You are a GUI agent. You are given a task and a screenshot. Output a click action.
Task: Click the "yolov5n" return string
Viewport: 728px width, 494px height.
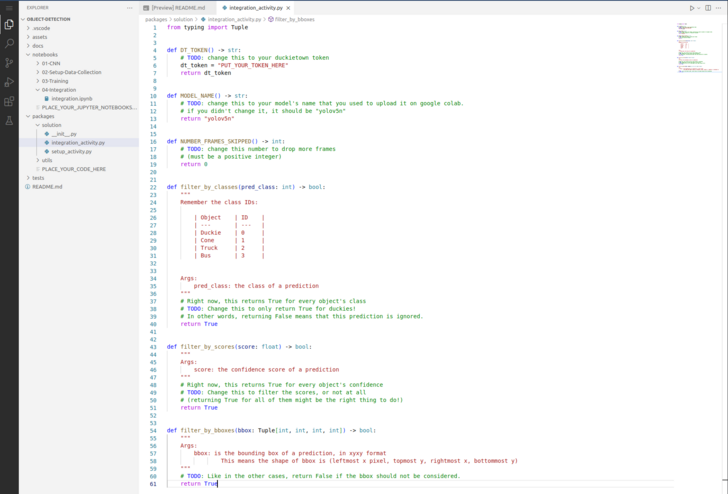tap(219, 119)
